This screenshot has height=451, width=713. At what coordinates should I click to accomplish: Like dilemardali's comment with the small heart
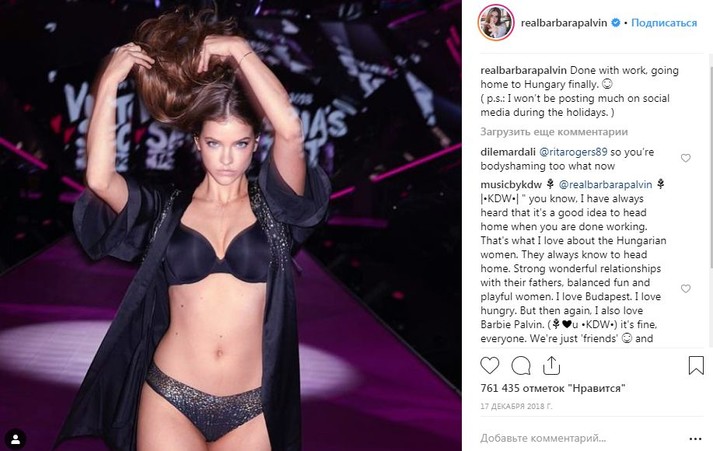coord(685,158)
